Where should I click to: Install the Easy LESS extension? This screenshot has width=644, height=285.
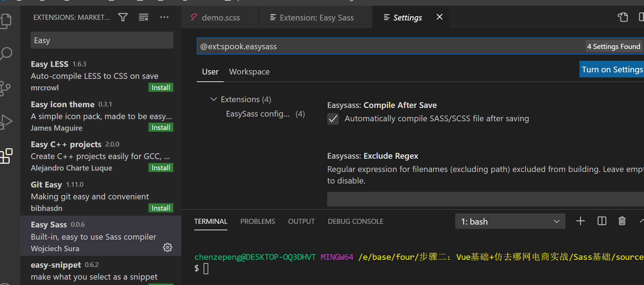click(x=161, y=87)
